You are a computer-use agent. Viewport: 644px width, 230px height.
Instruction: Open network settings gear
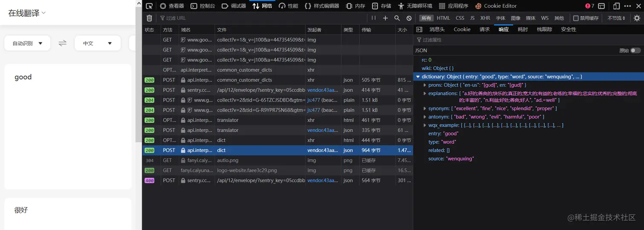pyautogui.click(x=637, y=18)
